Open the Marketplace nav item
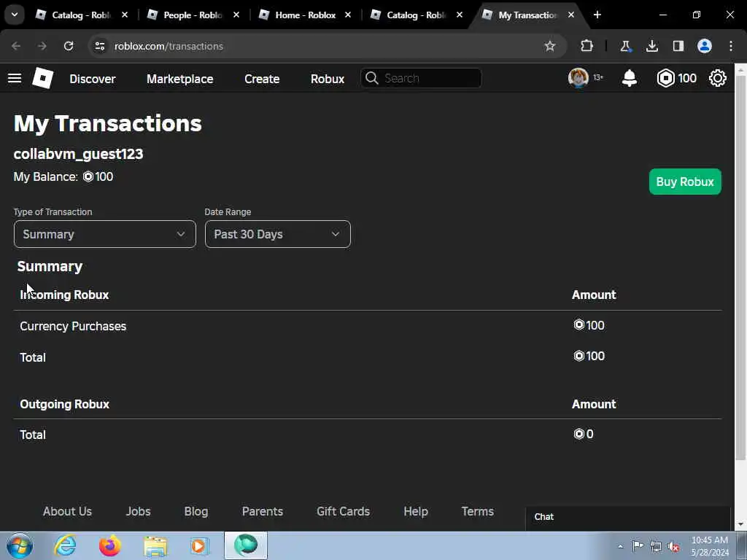This screenshot has height=560, width=747. pos(180,79)
